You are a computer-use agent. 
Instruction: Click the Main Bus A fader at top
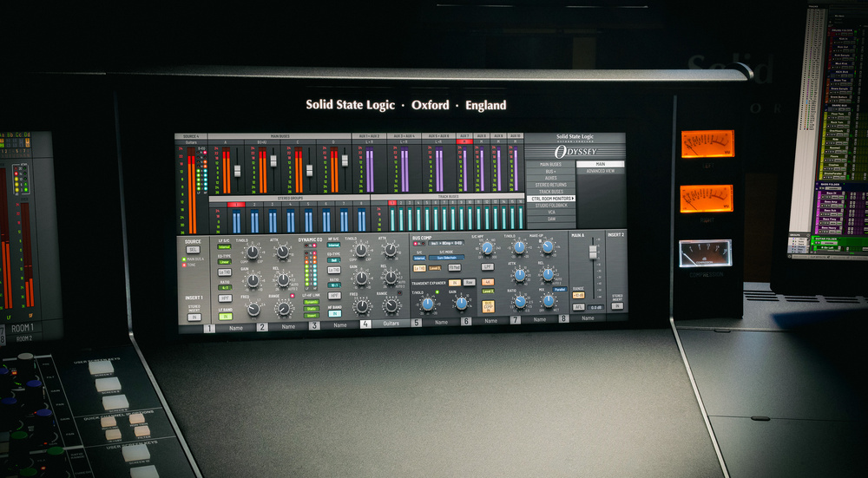click(238, 171)
